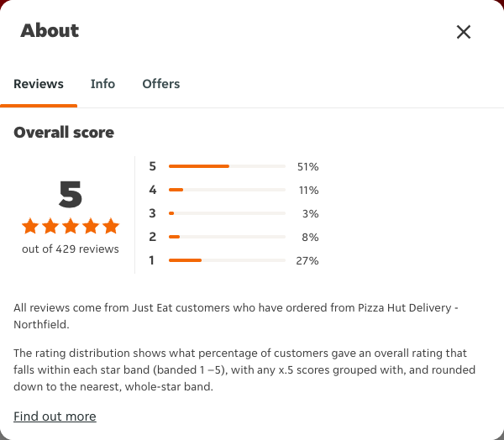The height and width of the screenshot is (440, 504).
Task: Close the About dialog with X icon
Action: (464, 32)
